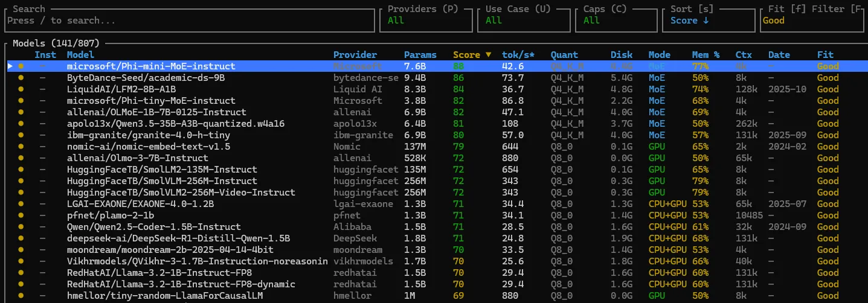Screen dimensions: 868x303
Task: Change the Sort selector showing Score
Action: [709, 21]
